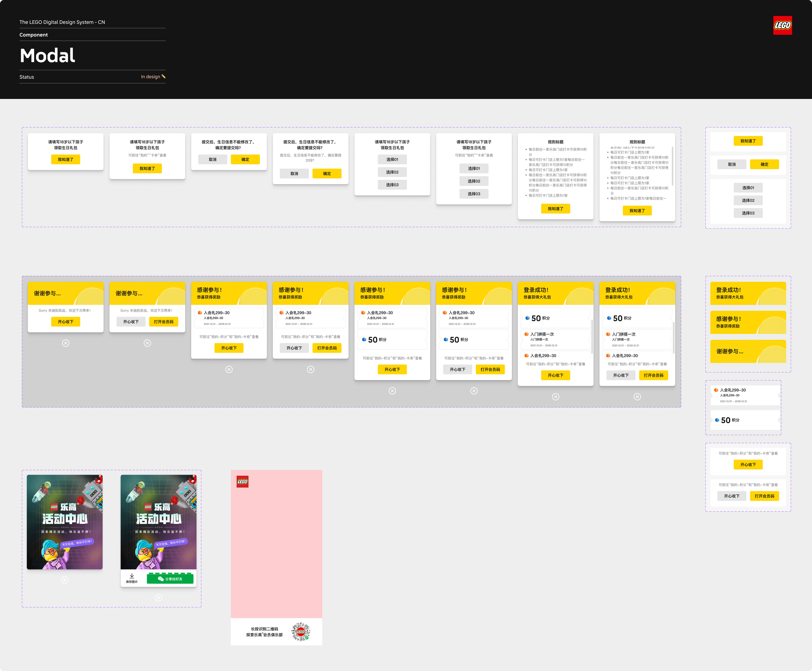This screenshot has height=671, width=812.
Task: Close the poster modal with the share bar
Action: pyautogui.click(x=159, y=598)
